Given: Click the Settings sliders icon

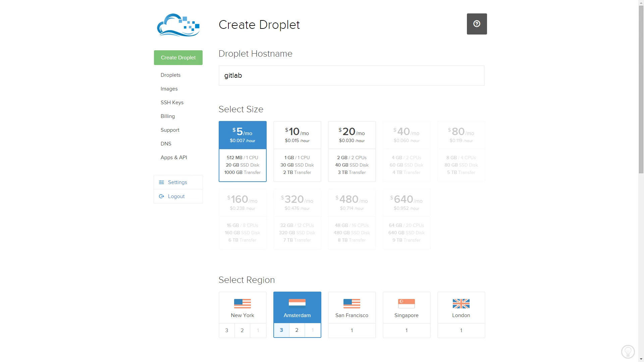Looking at the screenshot, I should click(161, 182).
